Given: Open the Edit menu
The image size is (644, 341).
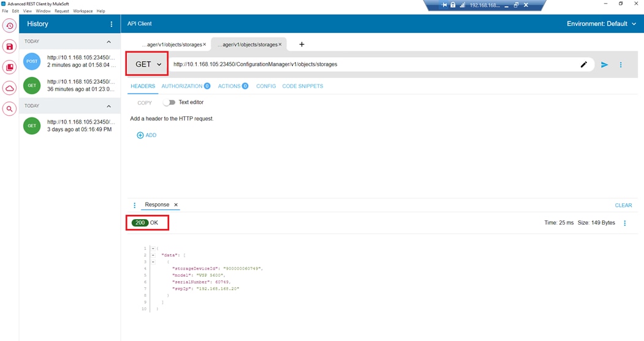Looking at the screenshot, I should pos(15,11).
